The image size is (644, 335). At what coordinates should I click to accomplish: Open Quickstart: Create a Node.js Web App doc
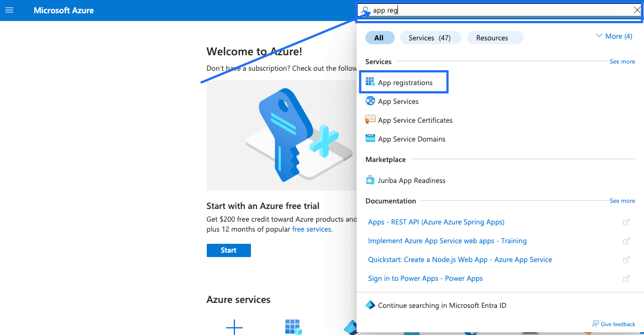pos(460,260)
